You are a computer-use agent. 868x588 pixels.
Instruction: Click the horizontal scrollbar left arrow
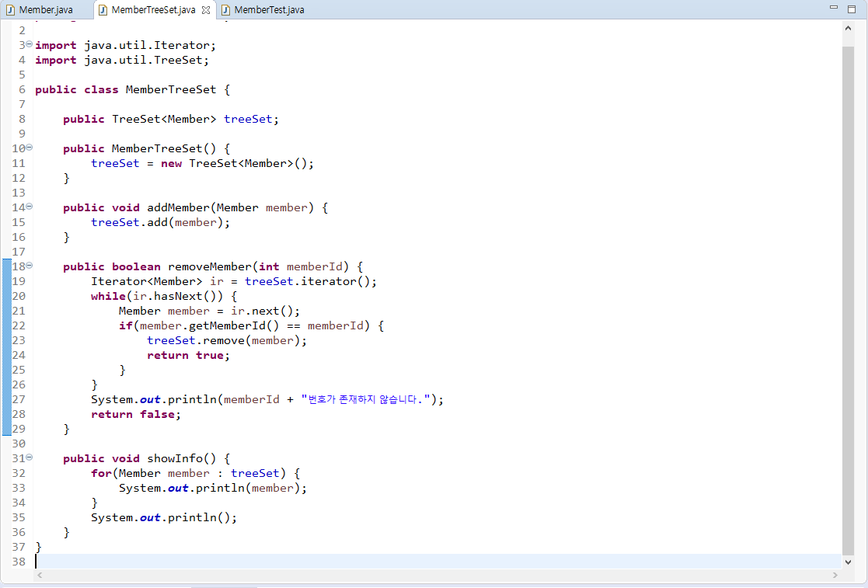[x=40, y=576]
